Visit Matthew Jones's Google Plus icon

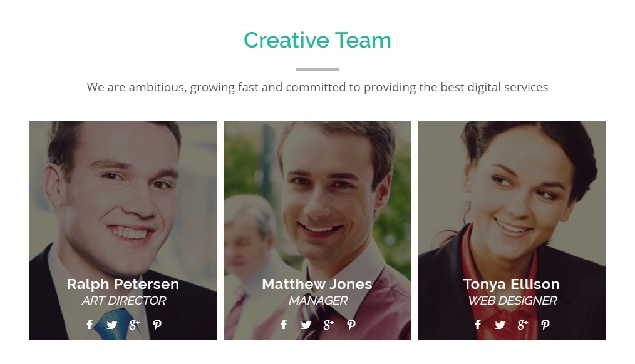point(328,325)
